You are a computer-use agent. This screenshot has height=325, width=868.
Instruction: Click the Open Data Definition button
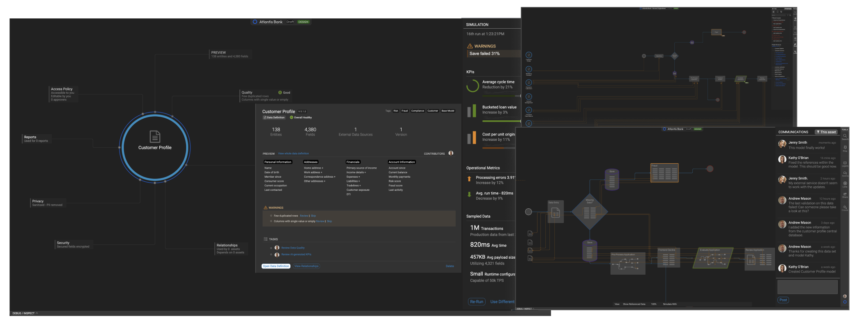[x=276, y=266]
